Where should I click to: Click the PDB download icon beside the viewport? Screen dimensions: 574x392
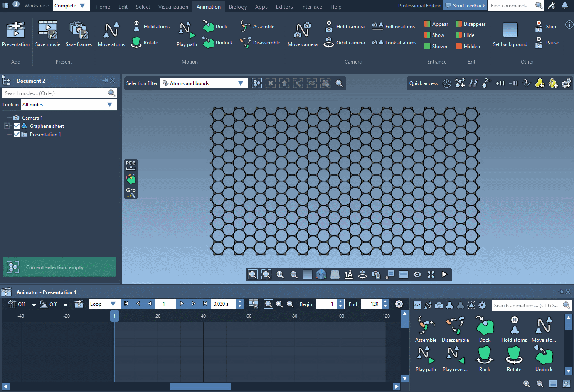pos(131,165)
